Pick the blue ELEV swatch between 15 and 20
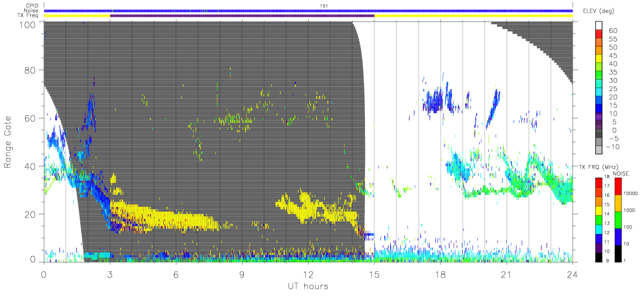The width and height of the screenshot is (644, 297). [x=599, y=100]
